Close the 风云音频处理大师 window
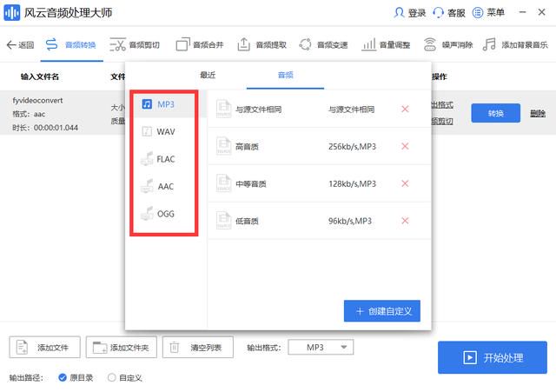The height and width of the screenshot is (392, 556). pyautogui.click(x=541, y=12)
